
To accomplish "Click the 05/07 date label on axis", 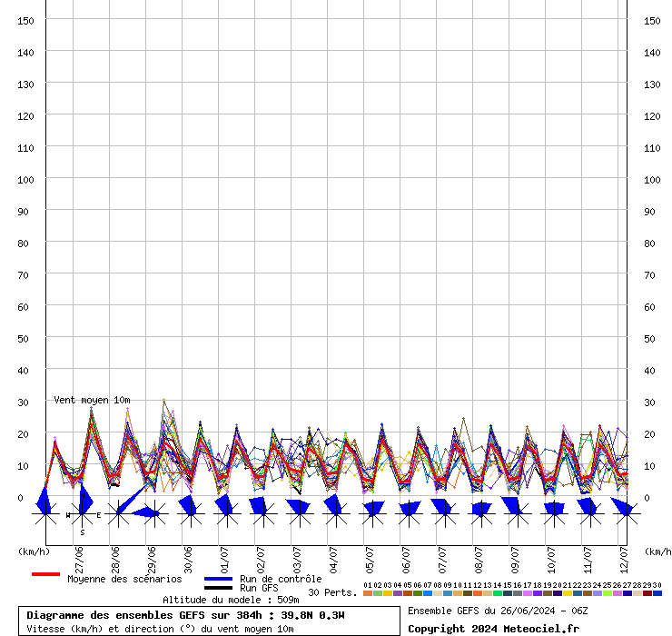I will tap(371, 556).
